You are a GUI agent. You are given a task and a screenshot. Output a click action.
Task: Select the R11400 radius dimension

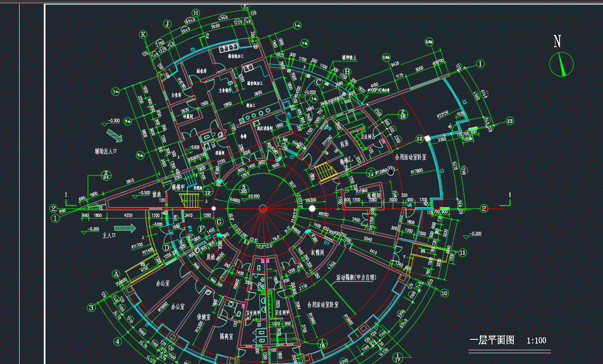tap(148, 251)
